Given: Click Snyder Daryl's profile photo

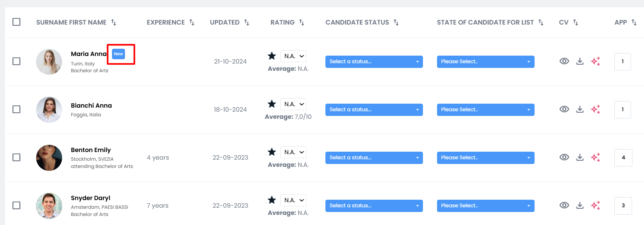Looking at the screenshot, I should [49, 205].
